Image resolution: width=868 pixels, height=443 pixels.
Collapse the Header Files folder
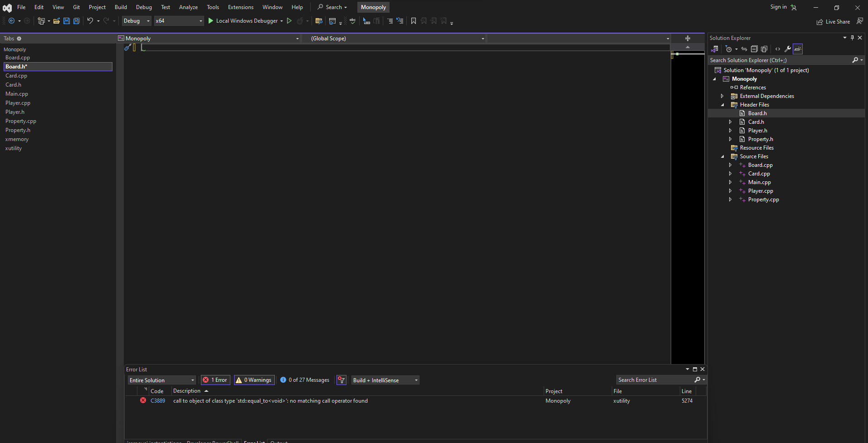722,105
